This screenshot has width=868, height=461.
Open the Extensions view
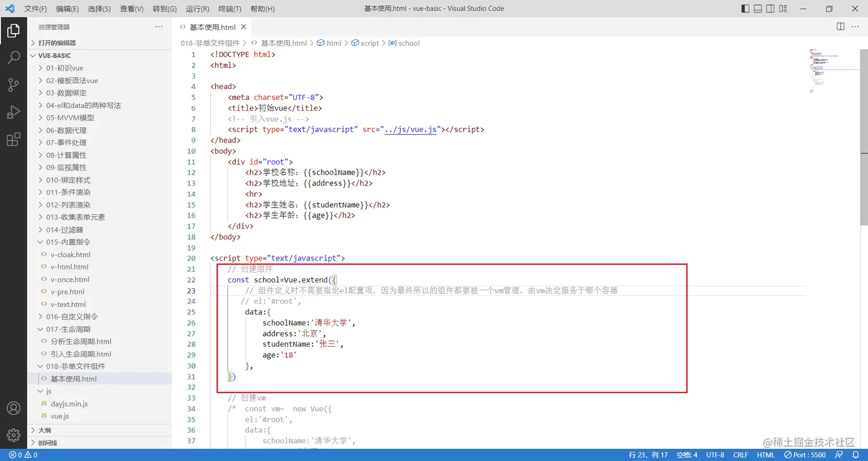tap(13, 140)
